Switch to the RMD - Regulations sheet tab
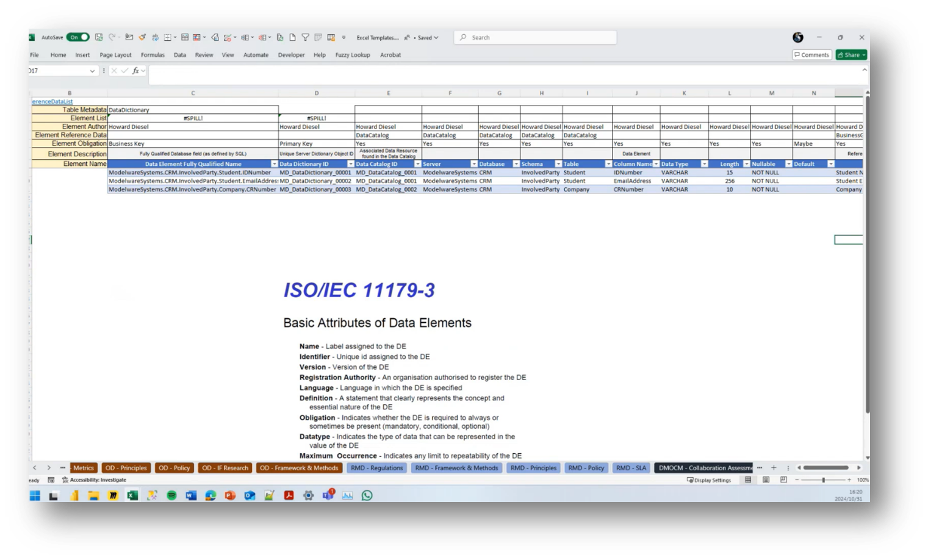 click(376, 468)
